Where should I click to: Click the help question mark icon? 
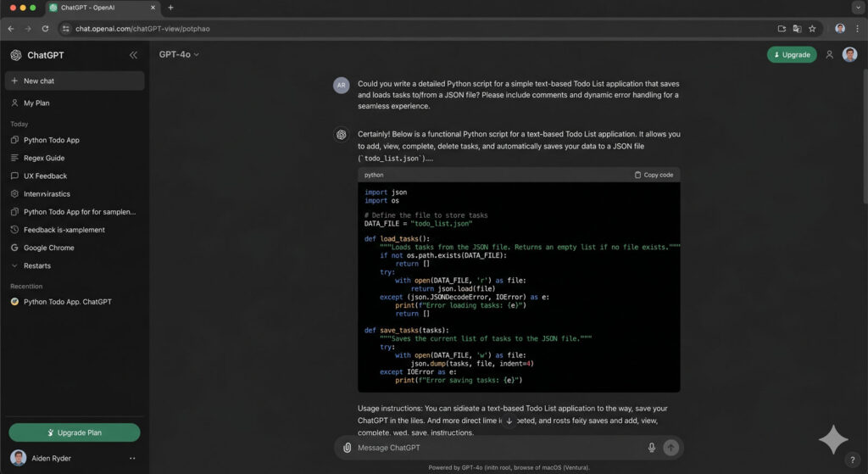(x=853, y=460)
